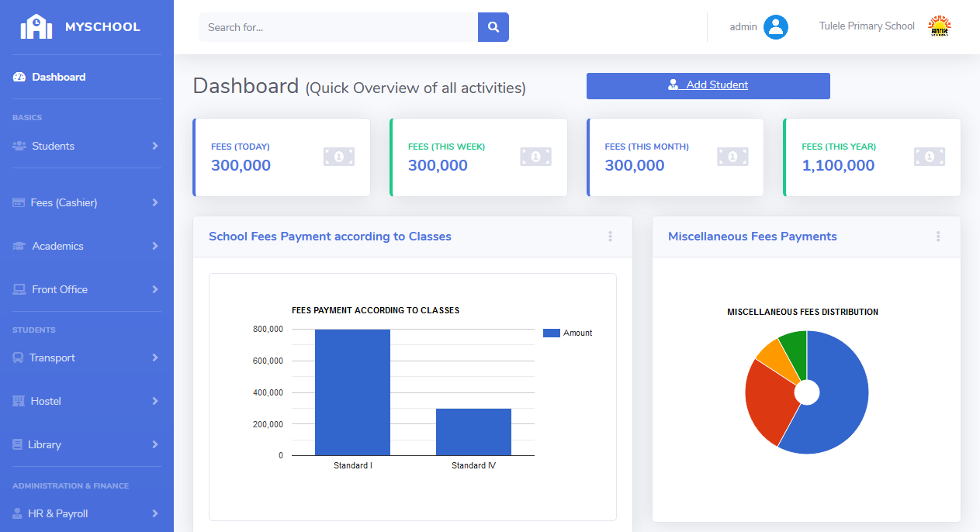The height and width of the screenshot is (532, 980).
Task: Click the Standard I axis label
Action: 353,465
